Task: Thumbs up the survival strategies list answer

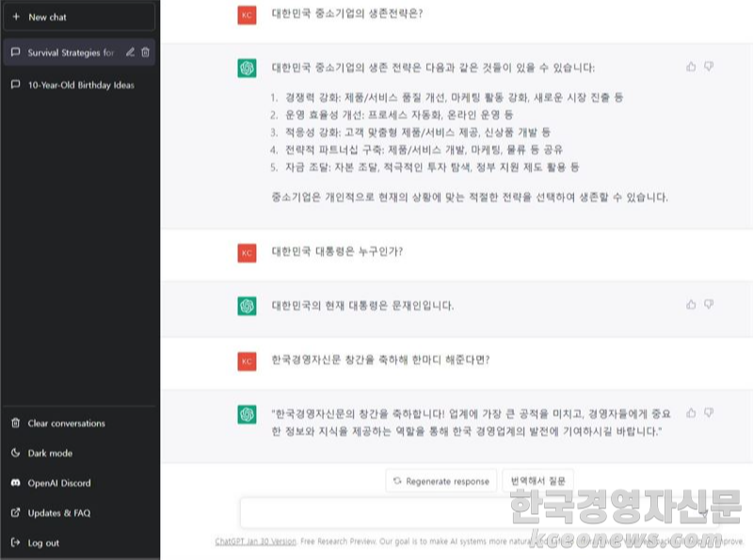Action: pyautogui.click(x=691, y=67)
